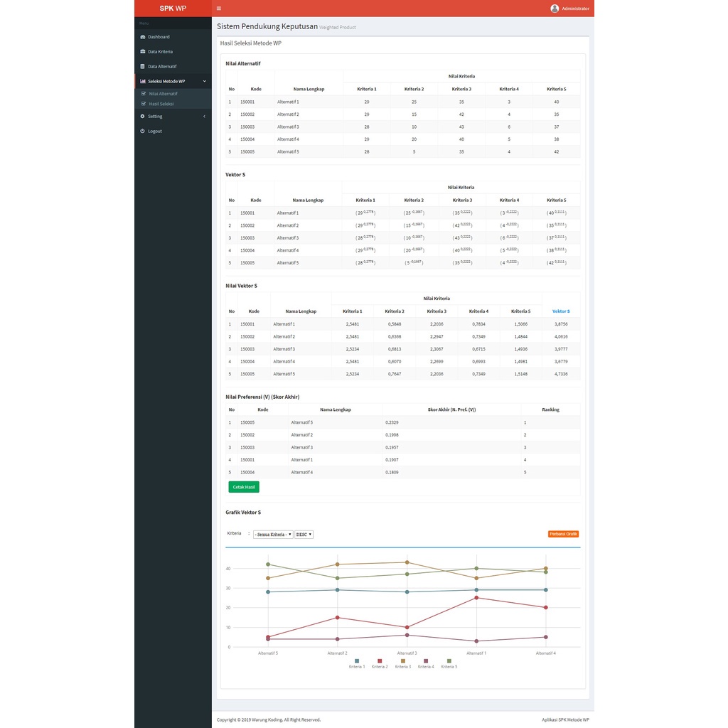Collapse the Seleksi Metode WP submenu

205,81
